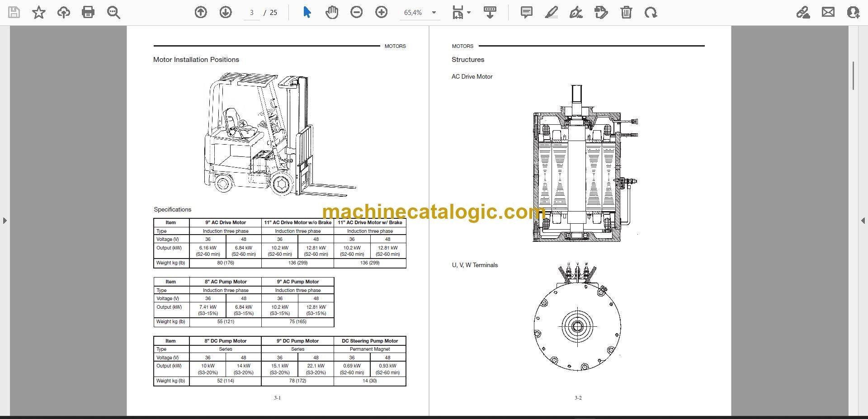
Task: Click the "75 (165)" weight cell
Action: click(298, 322)
